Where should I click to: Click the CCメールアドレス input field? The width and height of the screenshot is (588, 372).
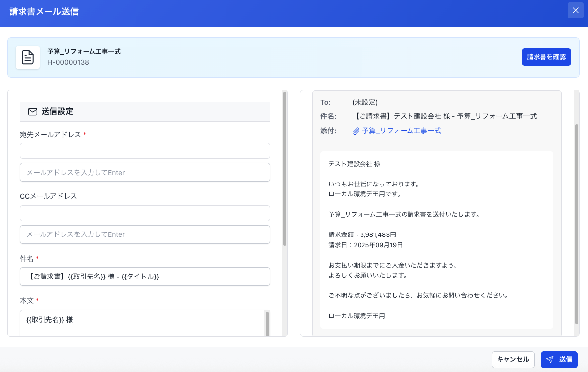click(144, 213)
